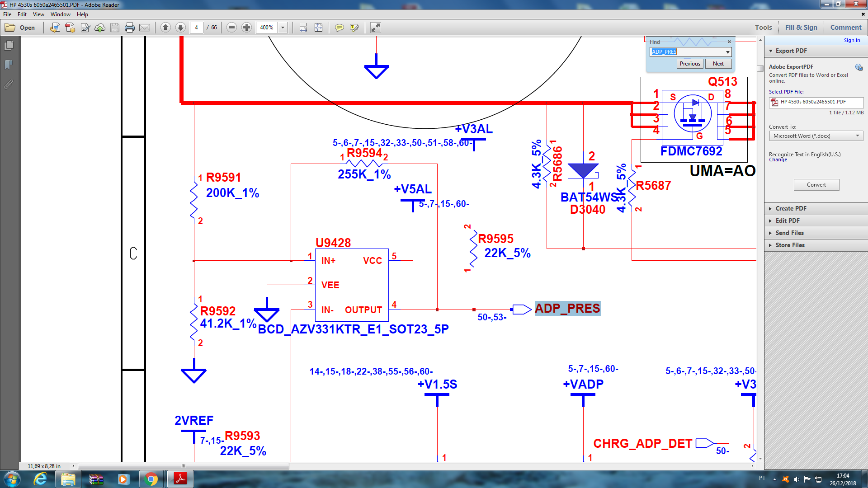Click the Convert button
This screenshot has width=868, height=488.
pyautogui.click(x=815, y=184)
